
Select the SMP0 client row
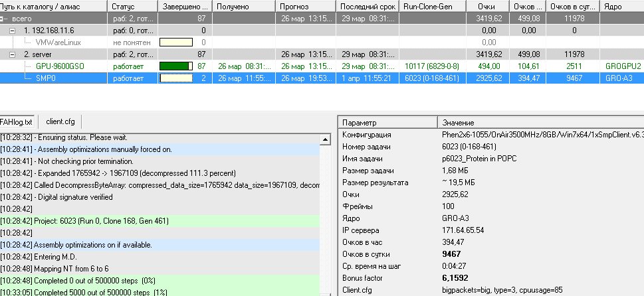(46, 78)
